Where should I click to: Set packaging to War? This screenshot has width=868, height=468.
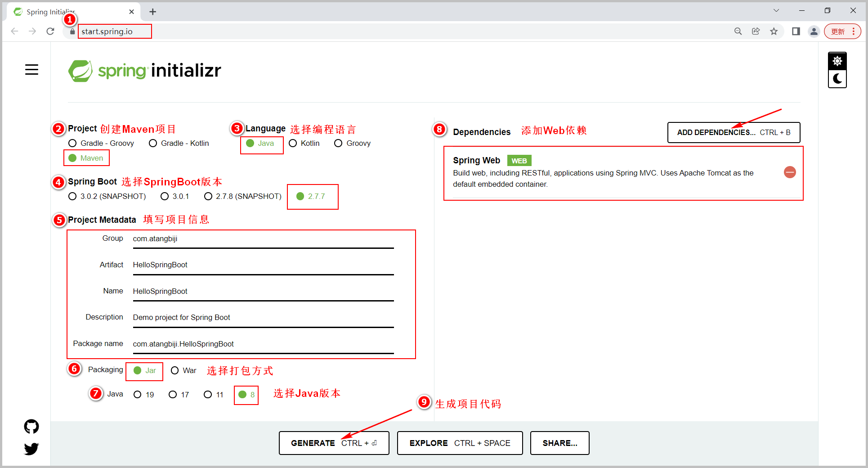[x=183, y=370]
